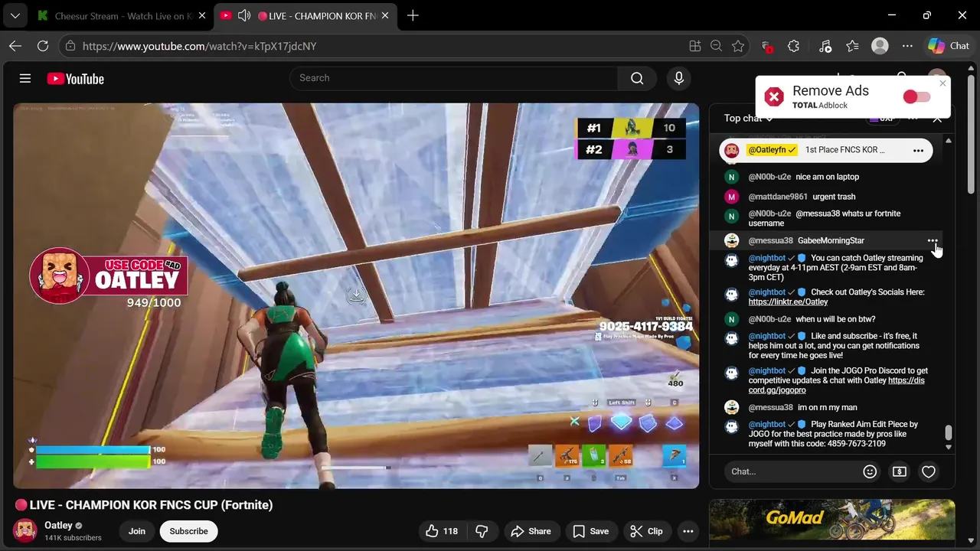Open the media control music icon
This screenshot has height=551, width=980.
point(825,46)
